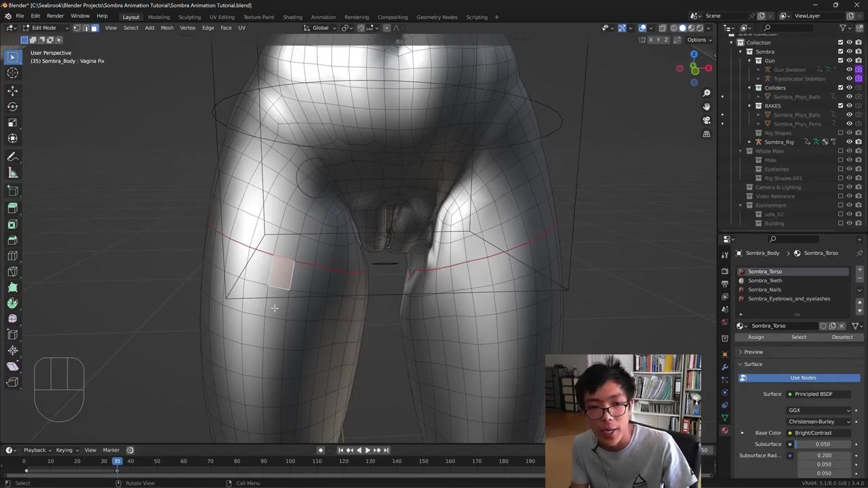Click the Deselect material button
The width and height of the screenshot is (868, 488).
[842, 337]
